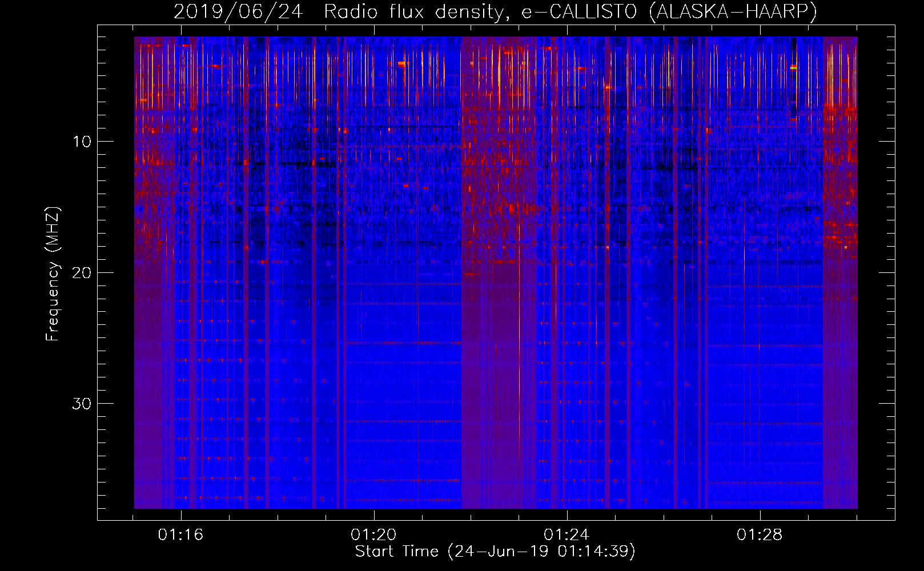The width and height of the screenshot is (924, 571).
Task: Click the 01:16 time tick label
Action: tap(180, 535)
